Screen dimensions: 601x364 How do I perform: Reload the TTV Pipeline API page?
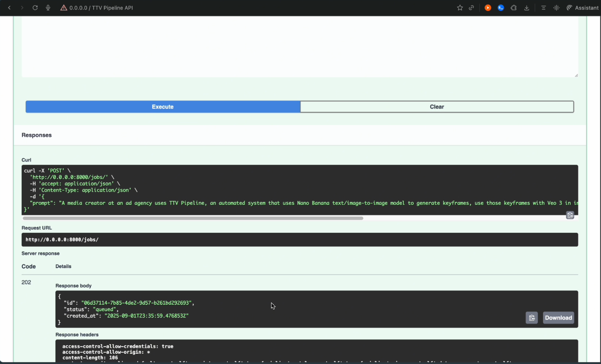(x=35, y=8)
